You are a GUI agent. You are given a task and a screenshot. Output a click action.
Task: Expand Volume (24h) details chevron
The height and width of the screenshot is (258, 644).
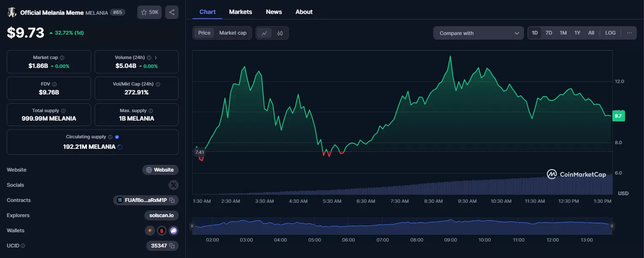click(x=155, y=58)
